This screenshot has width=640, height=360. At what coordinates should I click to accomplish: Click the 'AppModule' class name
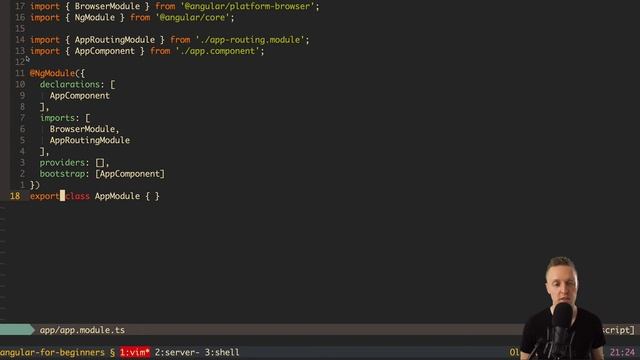[x=117, y=196]
